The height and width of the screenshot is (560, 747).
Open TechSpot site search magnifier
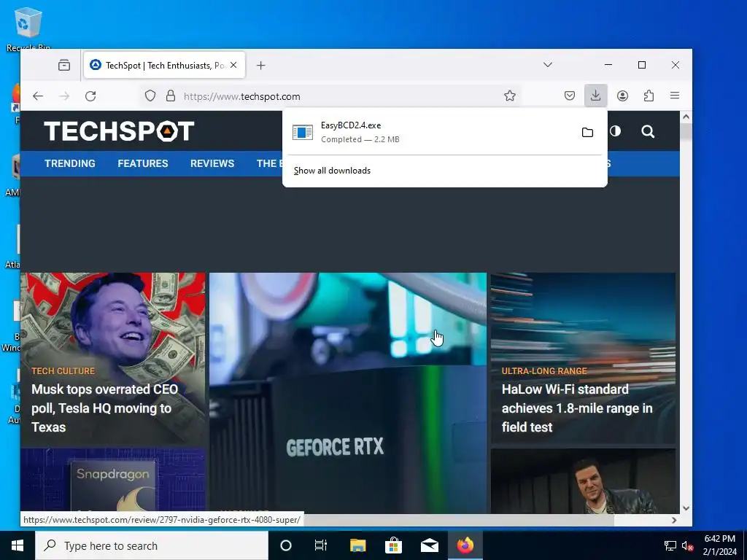pyautogui.click(x=648, y=131)
